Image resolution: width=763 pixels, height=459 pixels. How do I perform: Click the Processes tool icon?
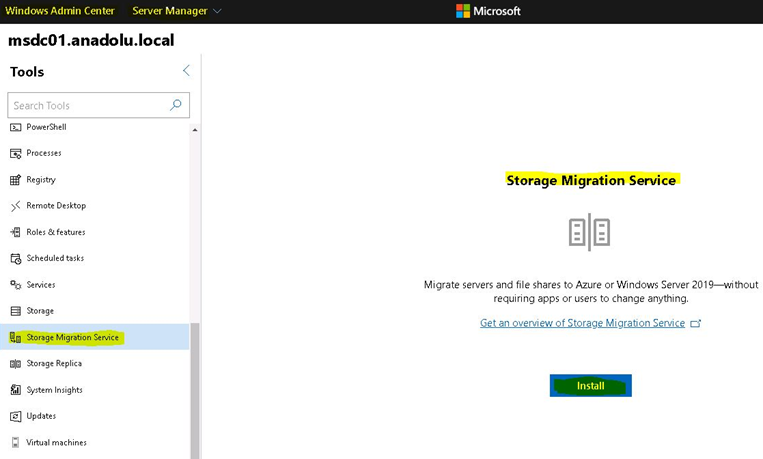coord(16,154)
